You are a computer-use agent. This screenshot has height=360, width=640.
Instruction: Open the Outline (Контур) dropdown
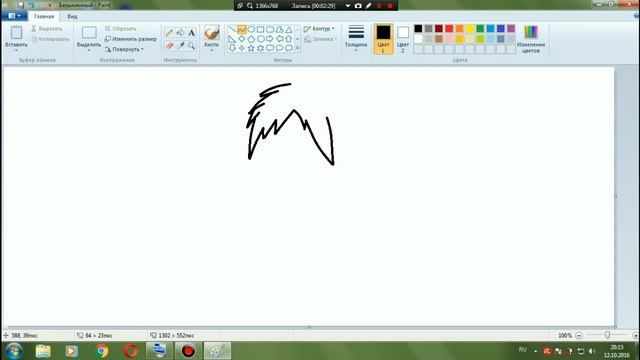[x=320, y=29]
